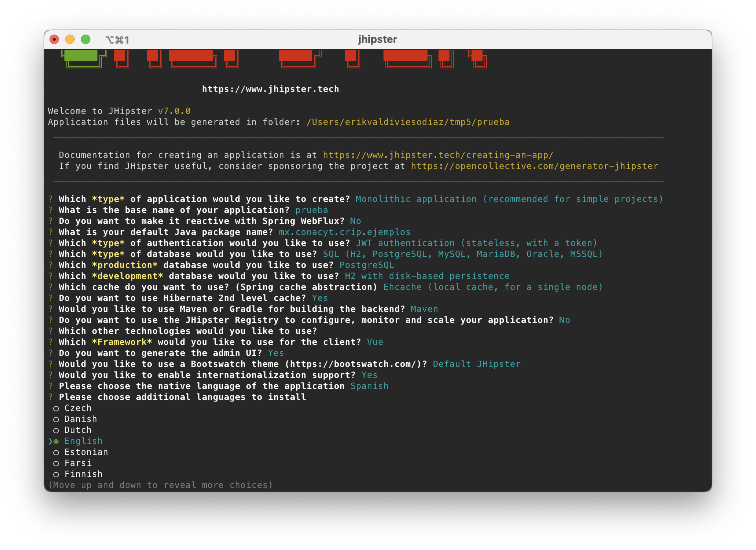Screen dimensions: 756x550
Task: Click the internationalization support answer 'Yes'
Action: [369, 375]
